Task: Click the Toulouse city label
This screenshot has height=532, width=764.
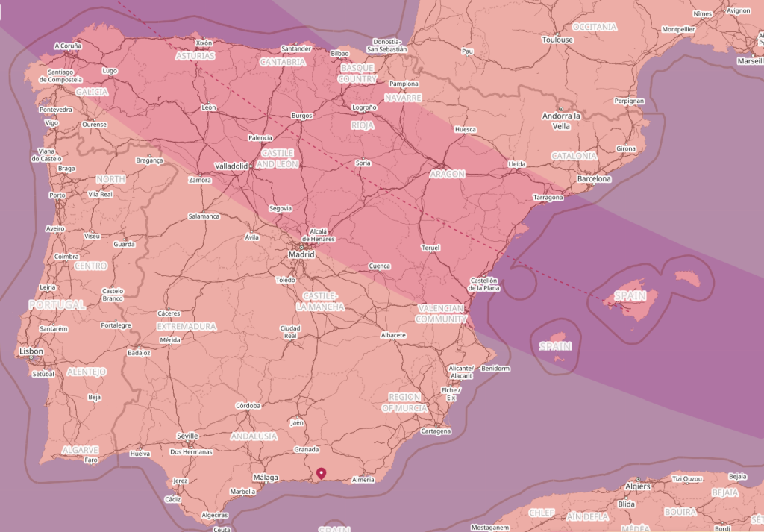Action: [557, 40]
